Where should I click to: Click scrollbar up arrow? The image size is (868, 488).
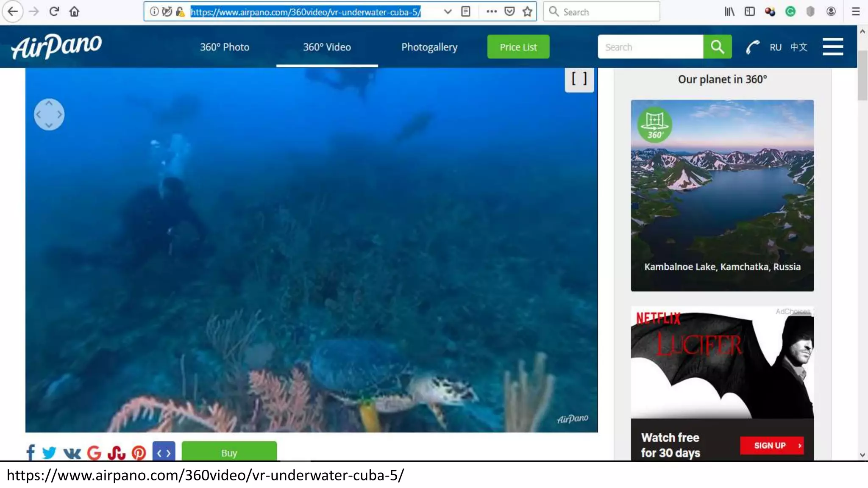click(862, 32)
